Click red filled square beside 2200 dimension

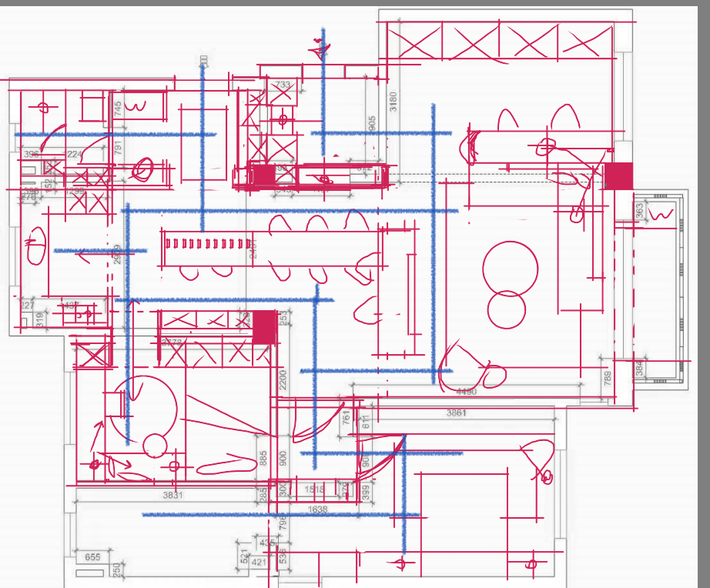point(264,327)
